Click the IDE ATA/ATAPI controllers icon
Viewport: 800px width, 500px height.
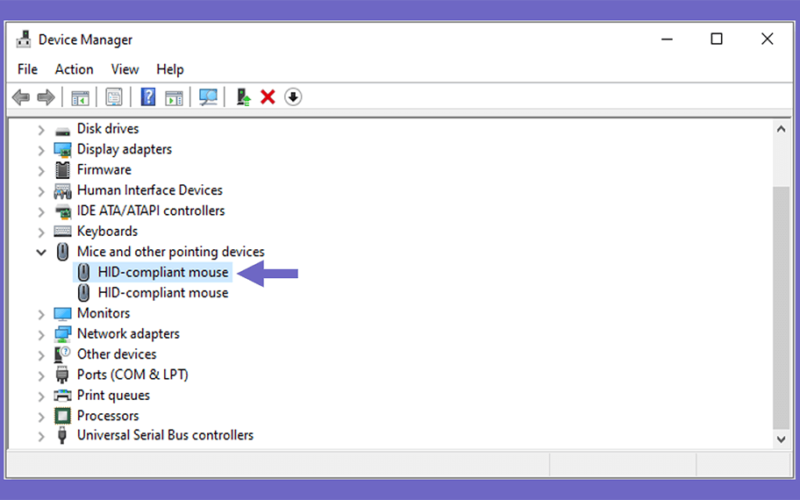63,211
